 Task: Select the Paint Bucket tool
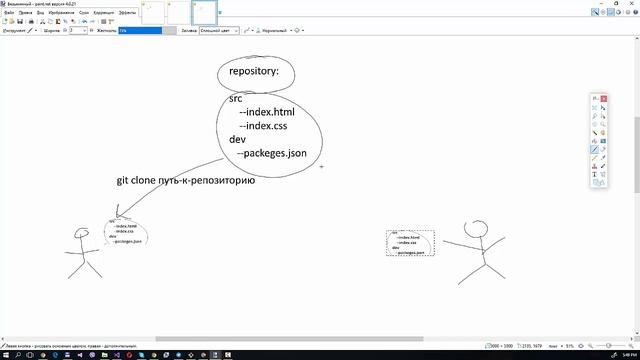click(x=595, y=141)
